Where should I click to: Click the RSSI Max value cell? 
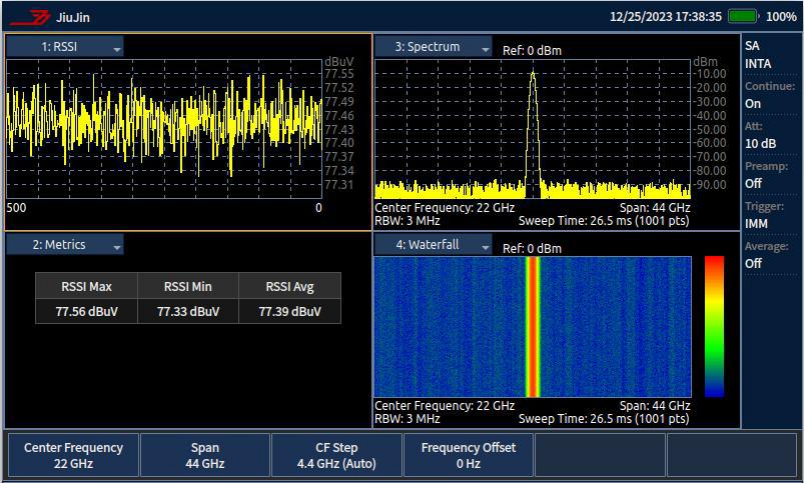(x=86, y=311)
